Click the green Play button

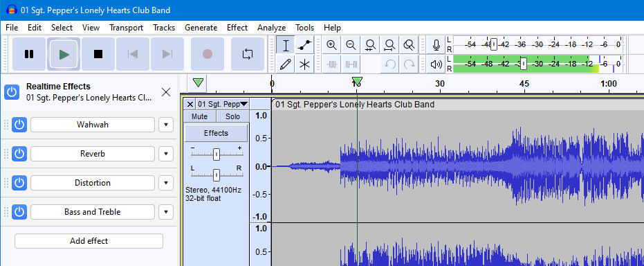(64, 54)
